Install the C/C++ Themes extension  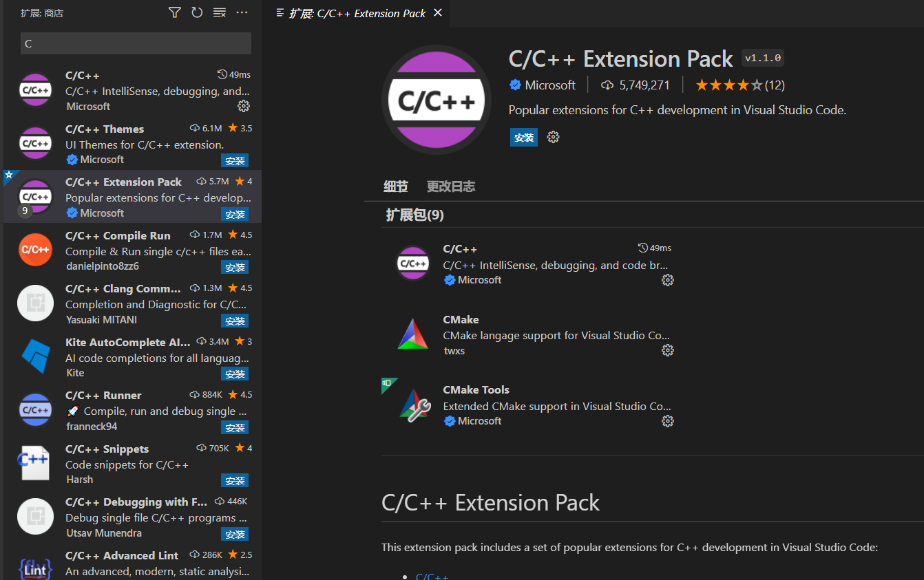pos(235,160)
